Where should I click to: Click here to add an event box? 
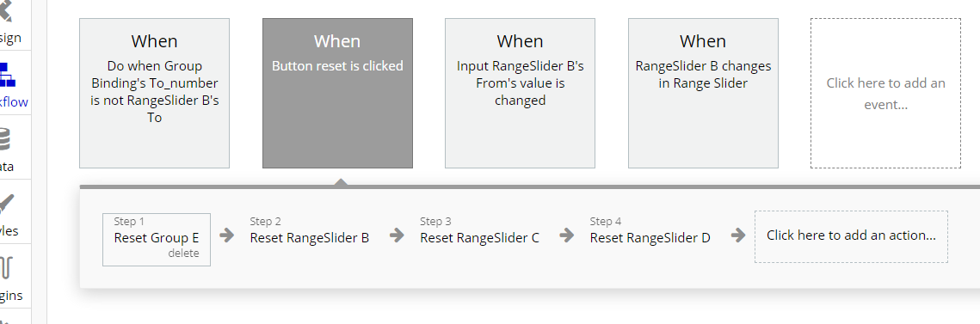click(x=885, y=93)
